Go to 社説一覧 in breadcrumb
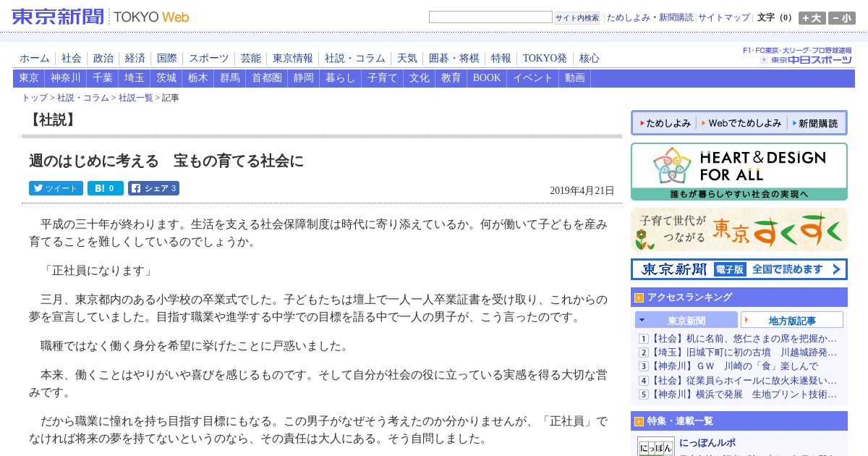 click(x=136, y=98)
